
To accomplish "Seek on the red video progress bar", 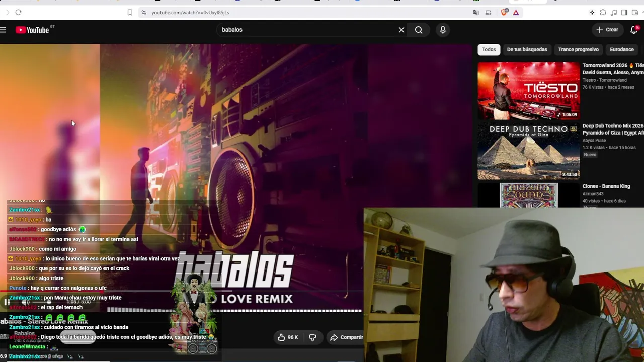I will [x=181, y=291].
